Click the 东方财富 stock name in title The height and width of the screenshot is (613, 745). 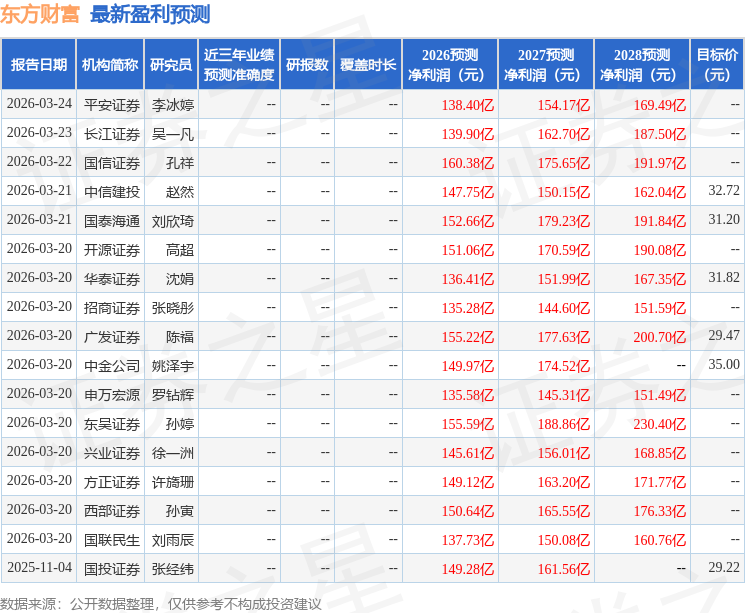coord(41,14)
